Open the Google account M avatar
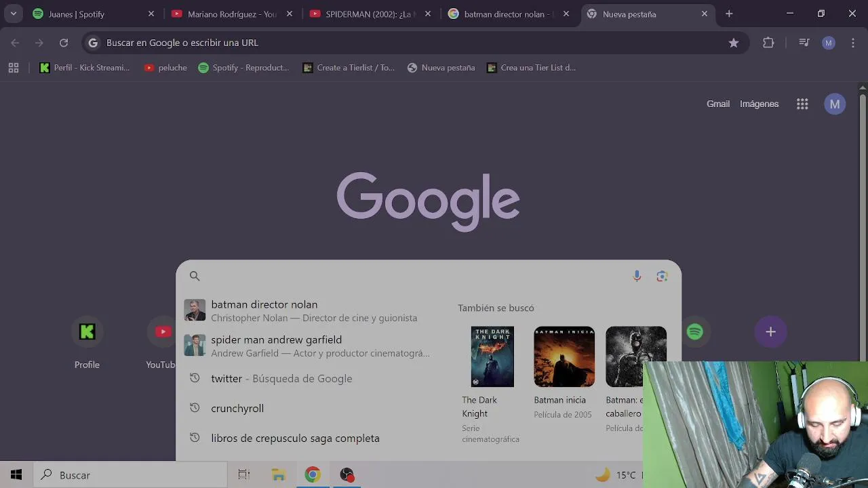This screenshot has width=868, height=488. 835,104
